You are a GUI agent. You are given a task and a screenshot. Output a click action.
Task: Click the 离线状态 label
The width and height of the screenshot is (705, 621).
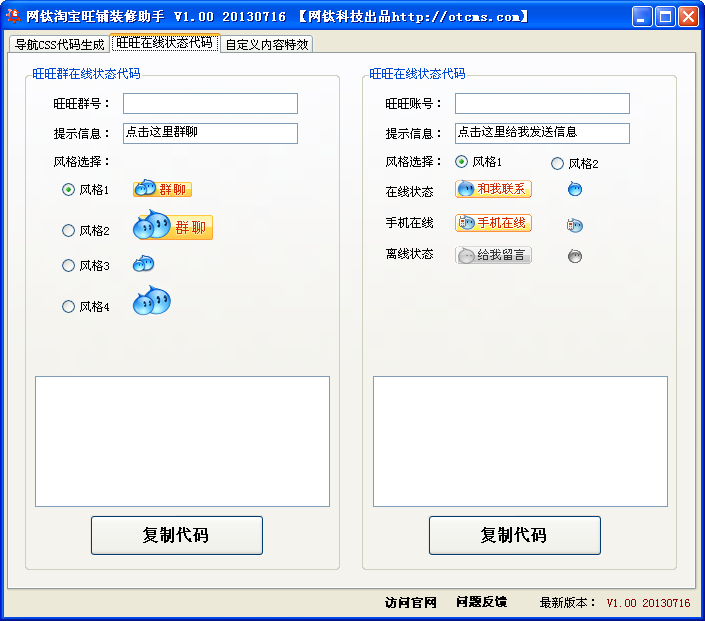pos(409,254)
